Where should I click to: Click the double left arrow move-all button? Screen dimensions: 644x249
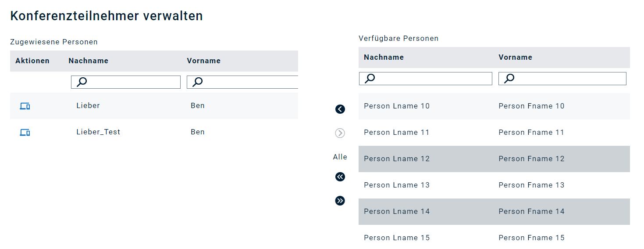point(340,177)
